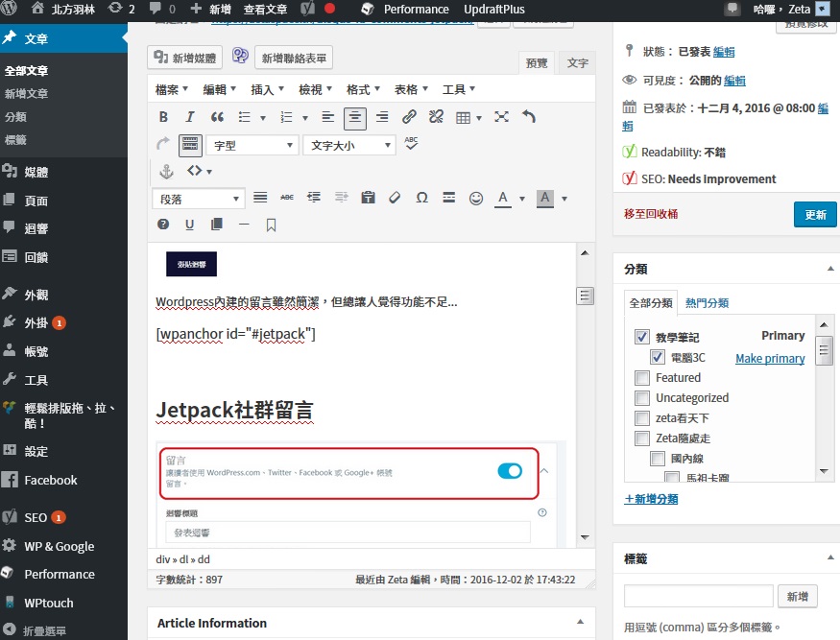Remove link with broken chain icon
The image size is (840, 640).
tap(436, 117)
